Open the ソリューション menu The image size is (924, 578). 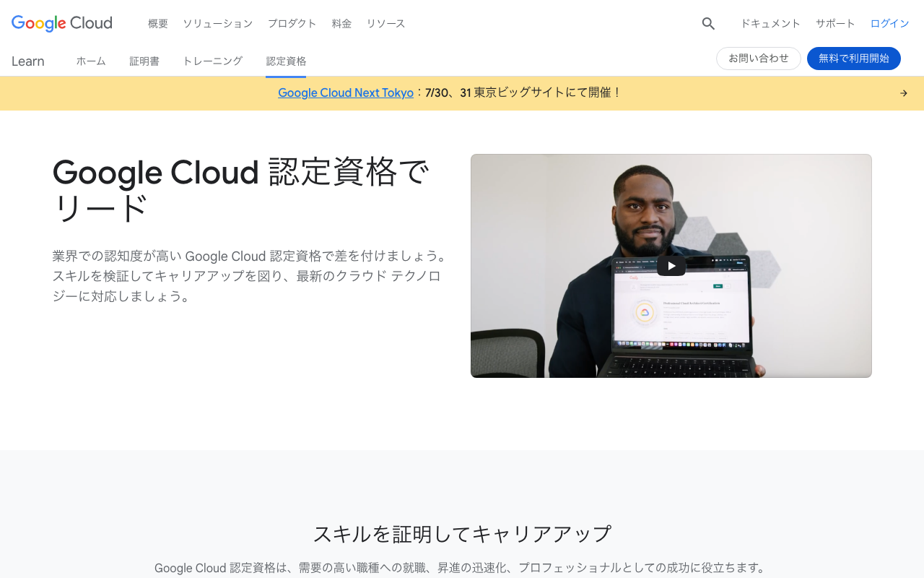pos(217,23)
